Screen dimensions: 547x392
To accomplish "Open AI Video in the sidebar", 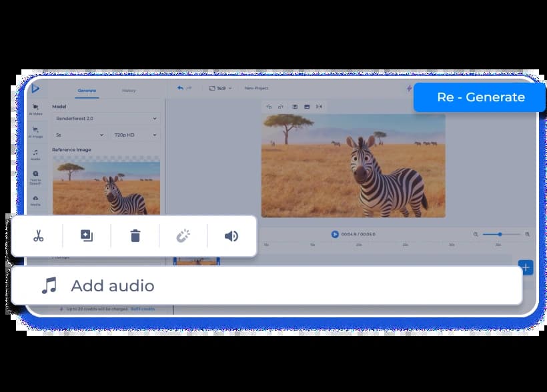I will tap(35, 109).
